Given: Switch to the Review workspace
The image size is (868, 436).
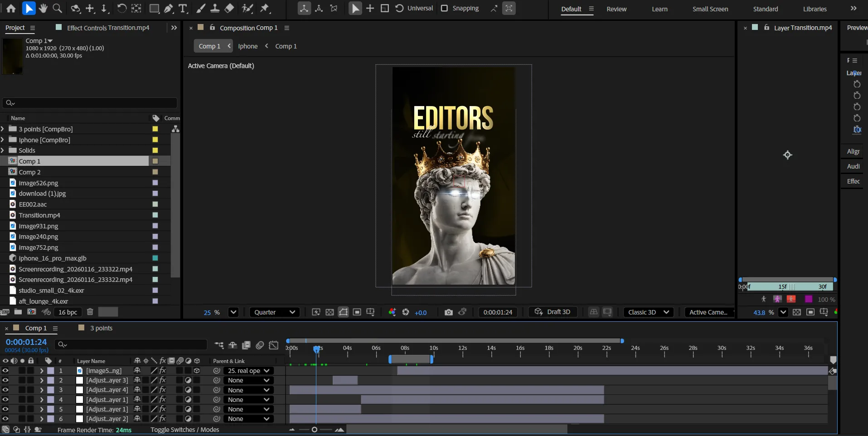Looking at the screenshot, I should [616, 9].
